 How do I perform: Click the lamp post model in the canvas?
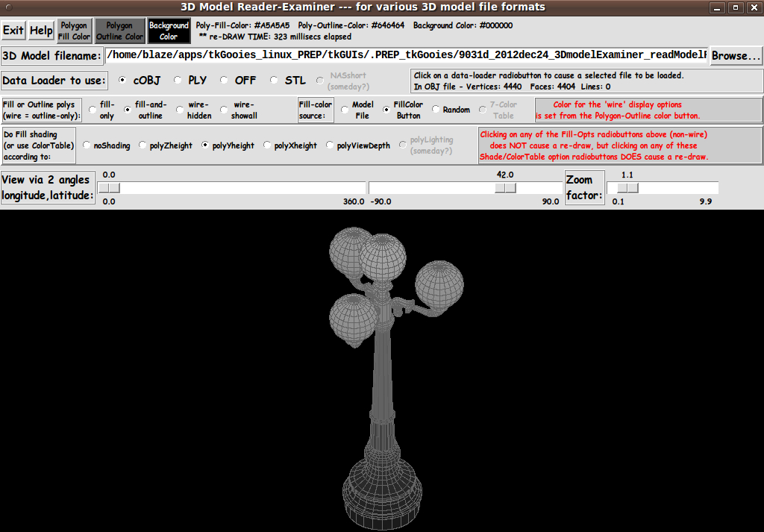point(383,380)
